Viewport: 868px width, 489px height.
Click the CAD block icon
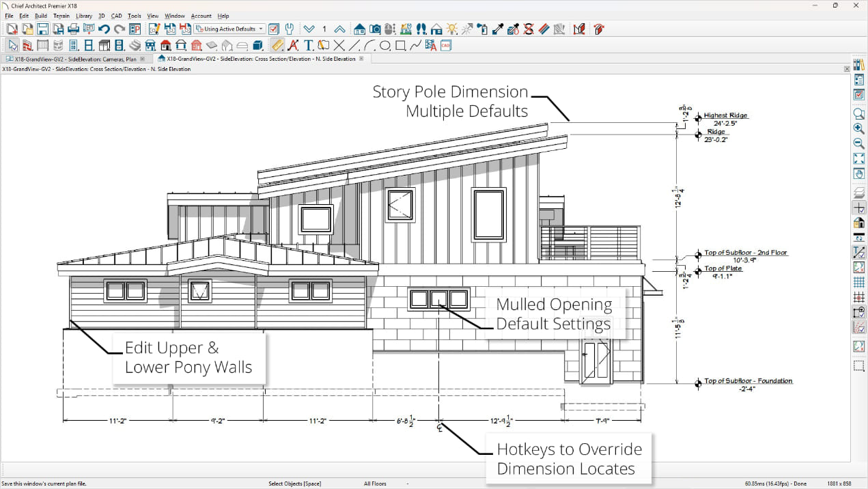[x=446, y=46]
